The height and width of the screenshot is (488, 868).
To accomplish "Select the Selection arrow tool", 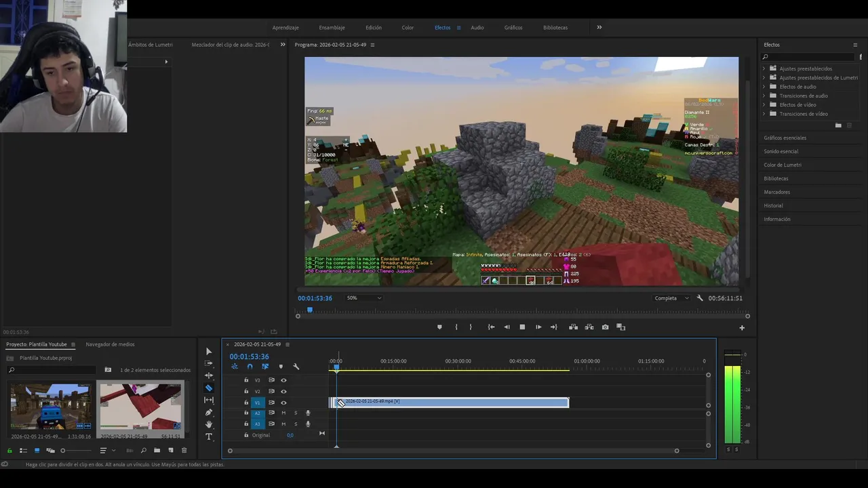I will point(209,352).
